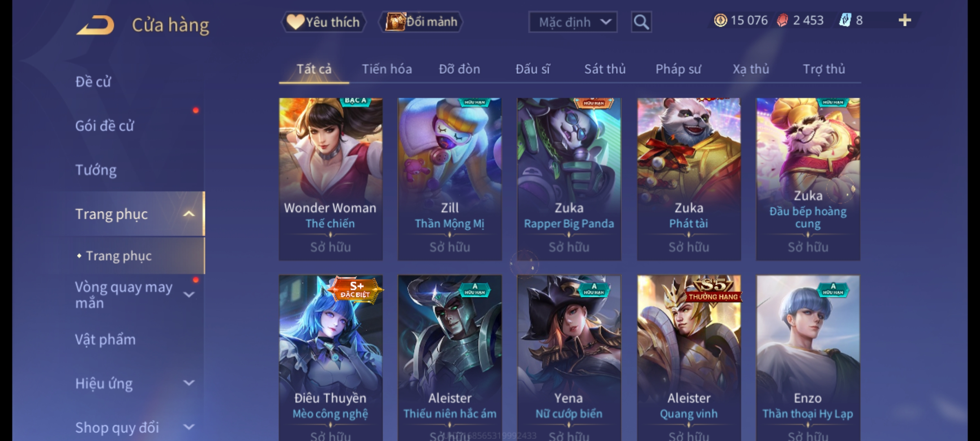The width and height of the screenshot is (980, 441).
Task: Switch to the Sát thủ tab
Action: [605, 69]
